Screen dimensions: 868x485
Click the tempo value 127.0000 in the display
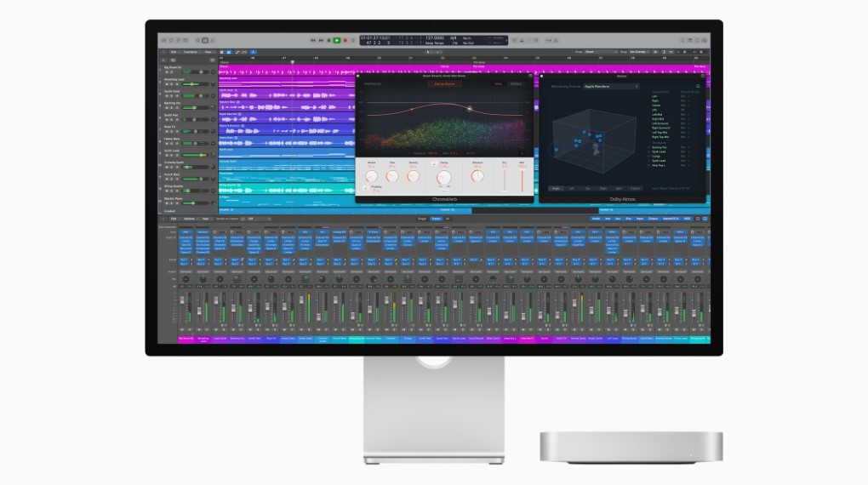click(x=435, y=37)
